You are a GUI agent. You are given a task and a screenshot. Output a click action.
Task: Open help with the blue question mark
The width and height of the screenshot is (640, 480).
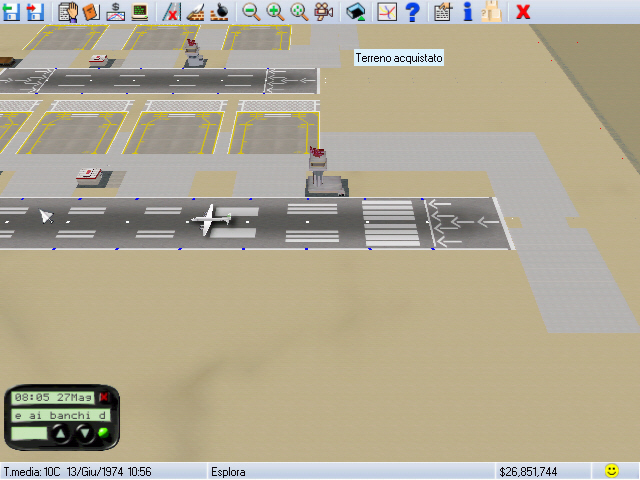(x=412, y=11)
